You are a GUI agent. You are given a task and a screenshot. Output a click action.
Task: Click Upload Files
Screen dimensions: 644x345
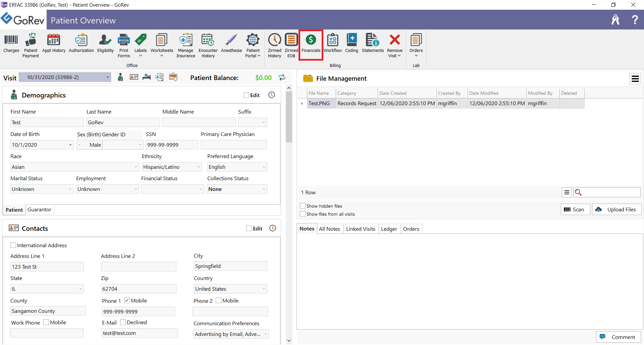point(616,209)
